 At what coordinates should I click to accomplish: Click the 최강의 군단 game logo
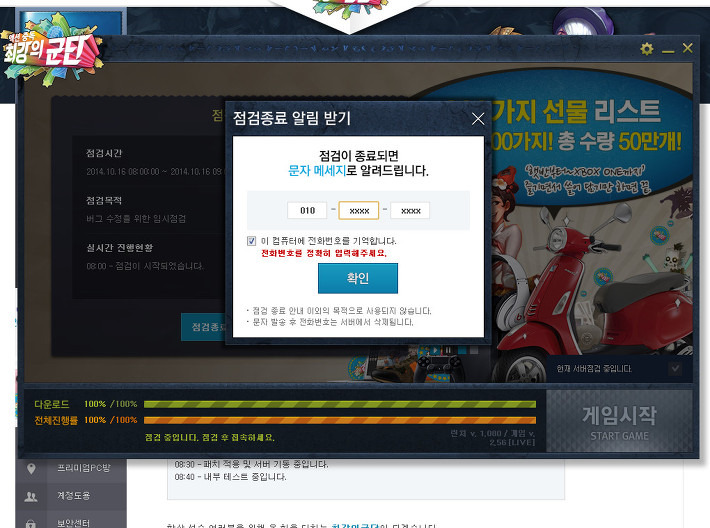click(51, 51)
